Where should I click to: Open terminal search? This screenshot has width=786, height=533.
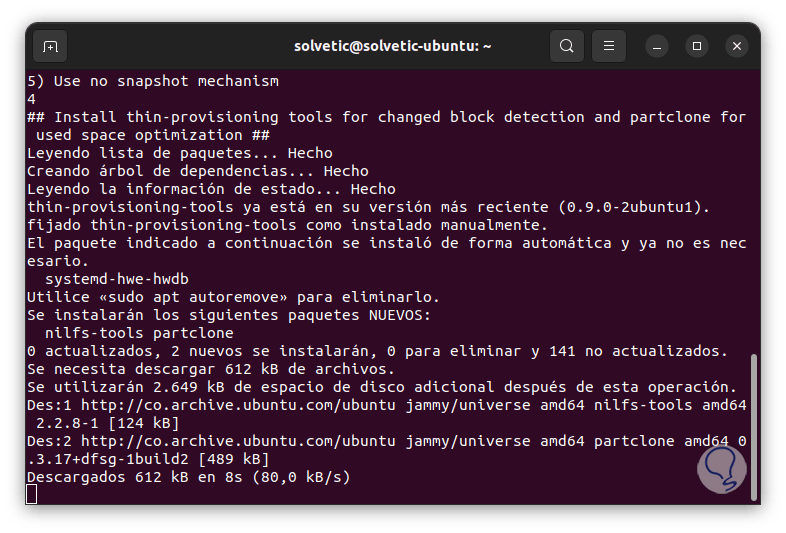(566, 46)
